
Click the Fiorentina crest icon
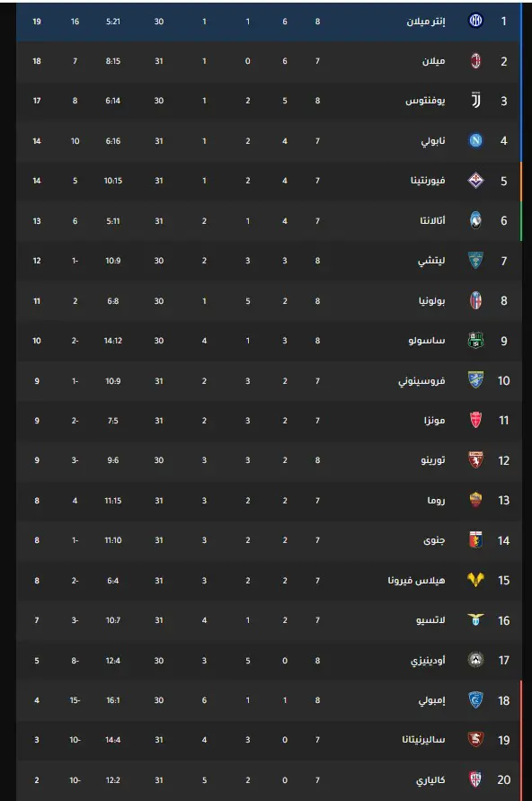(476, 181)
